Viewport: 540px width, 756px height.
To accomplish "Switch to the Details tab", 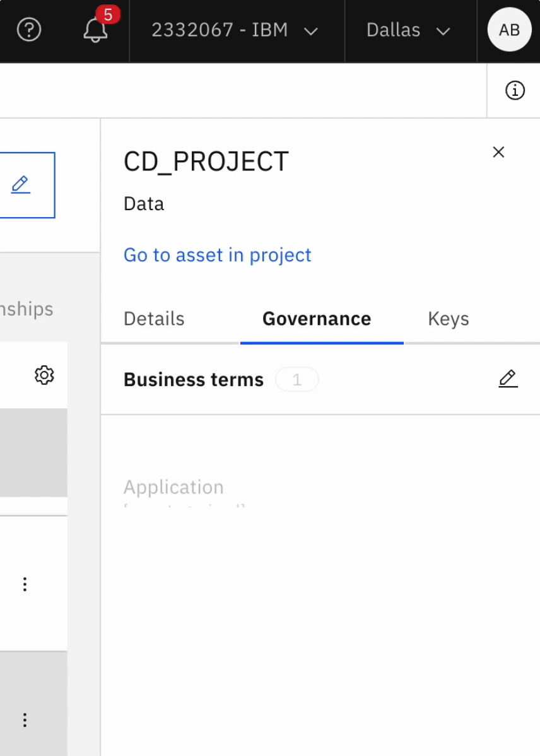I will [154, 319].
